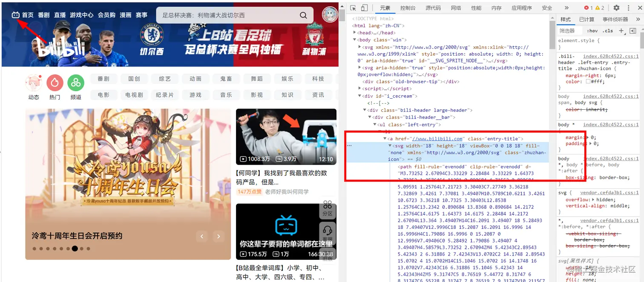
Task: Click the first carousel pagination dot
Action: coord(34,248)
